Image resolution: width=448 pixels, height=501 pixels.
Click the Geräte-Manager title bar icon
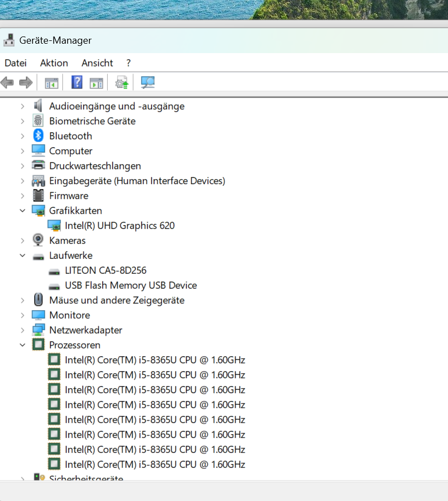pos(9,40)
